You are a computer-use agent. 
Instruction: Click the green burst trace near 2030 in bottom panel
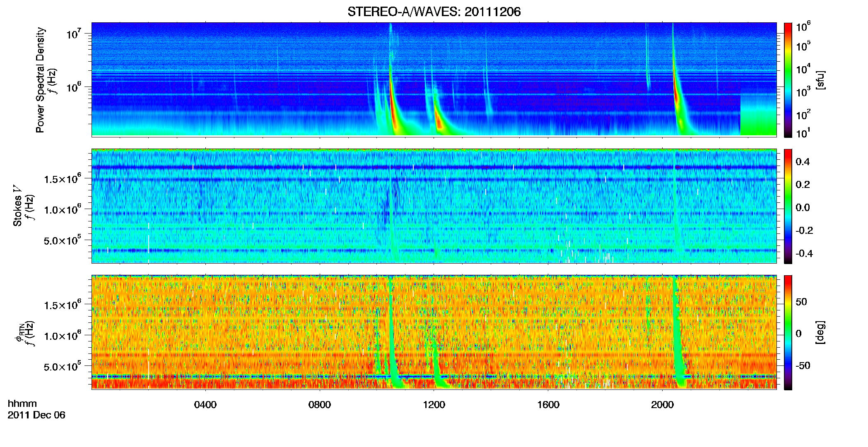click(x=678, y=335)
